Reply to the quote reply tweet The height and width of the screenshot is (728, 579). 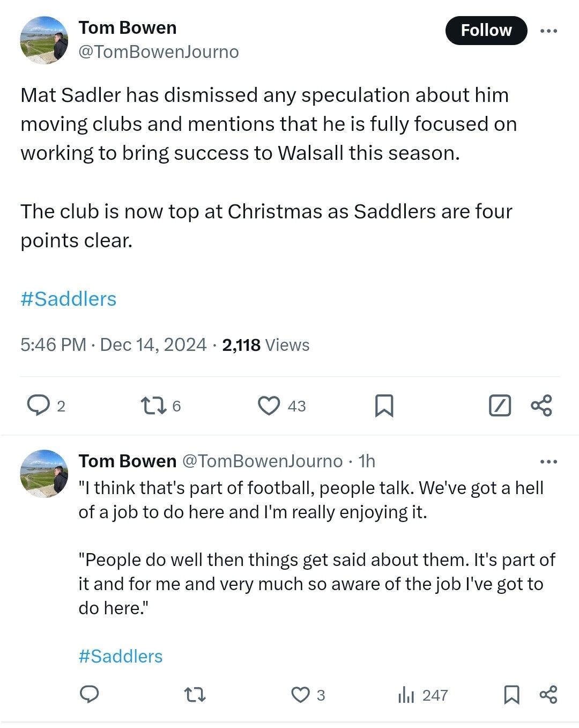click(90, 694)
